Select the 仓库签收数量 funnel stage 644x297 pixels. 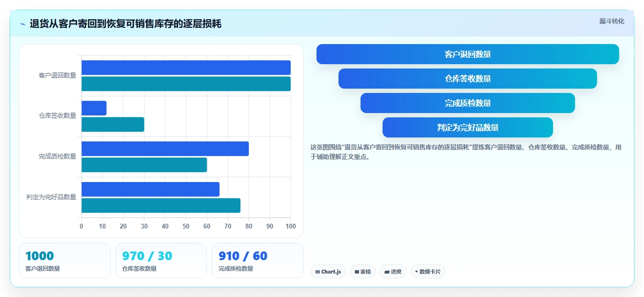pos(467,79)
